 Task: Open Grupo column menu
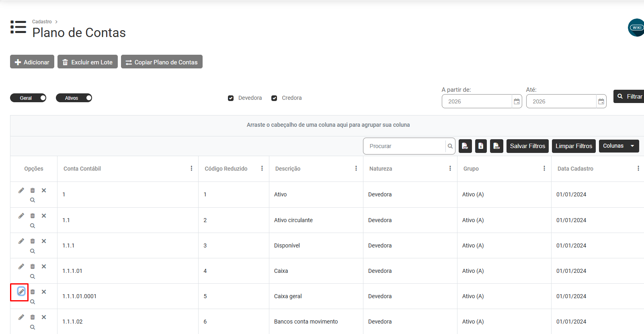click(x=544, y=168)
